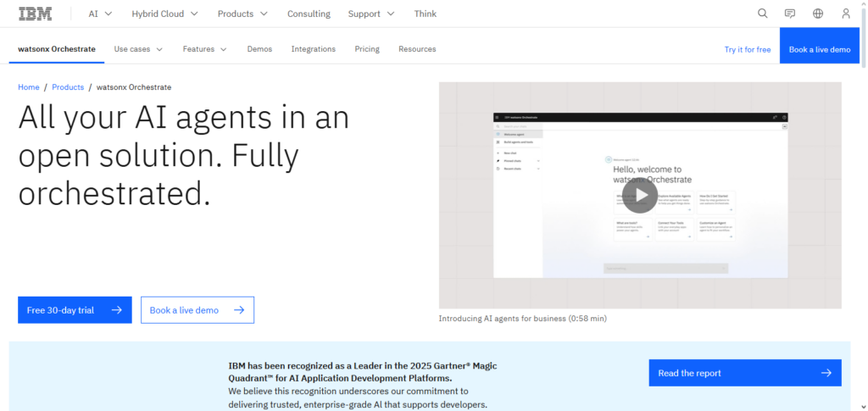Expand the Hybrid Cloud dropdown
This screenshot has height=411, width=868.
(164, 14)
